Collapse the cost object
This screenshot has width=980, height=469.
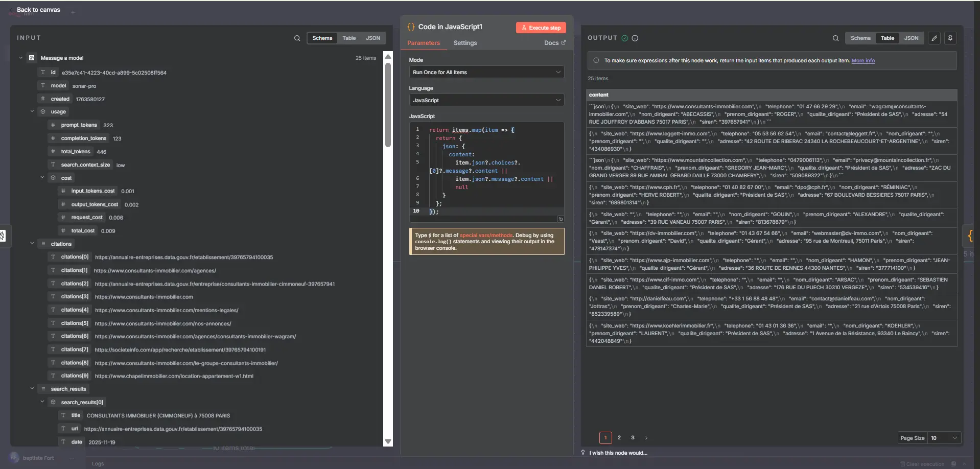click(x=42, y=177)
